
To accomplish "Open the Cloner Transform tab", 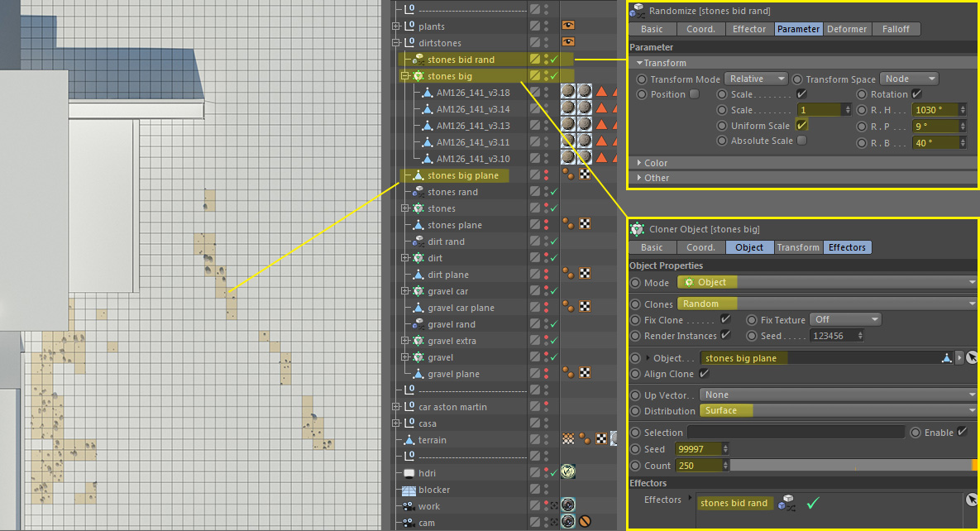I will pyautogui.click(x=797, y=247).
